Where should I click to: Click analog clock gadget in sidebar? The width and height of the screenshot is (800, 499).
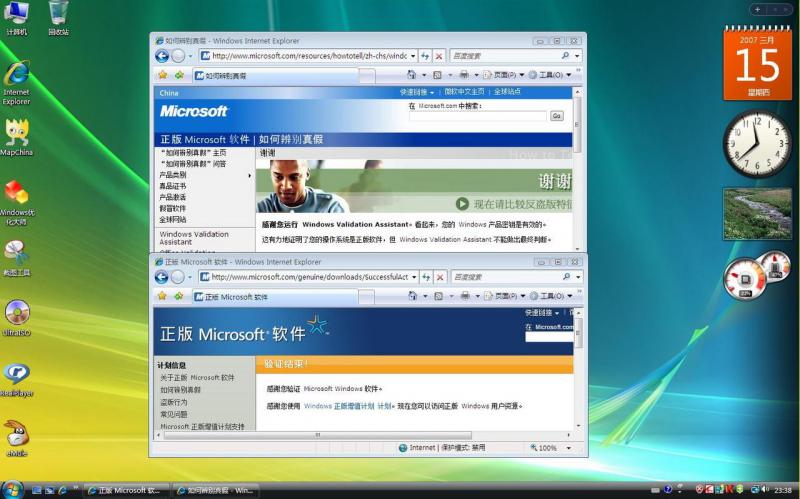click(757, 143)
